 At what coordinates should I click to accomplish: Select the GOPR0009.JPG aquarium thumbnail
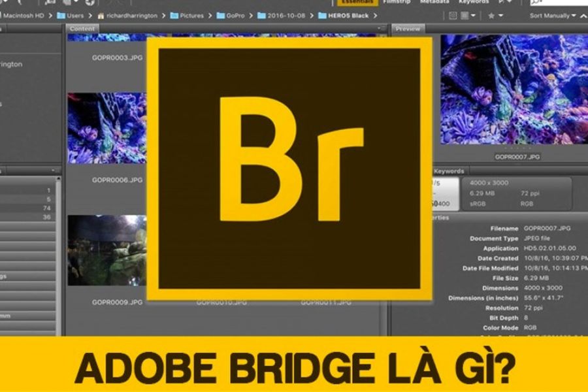(x=108, y=250)
